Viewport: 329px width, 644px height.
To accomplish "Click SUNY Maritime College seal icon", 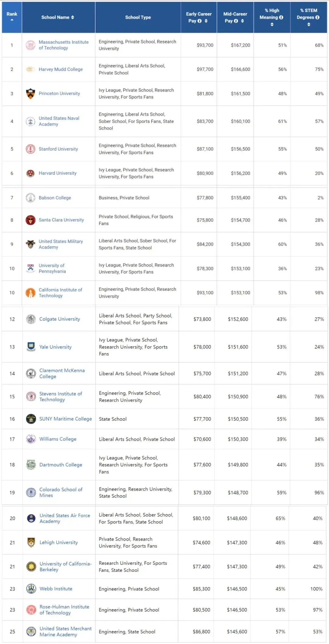I will (31, 419).
